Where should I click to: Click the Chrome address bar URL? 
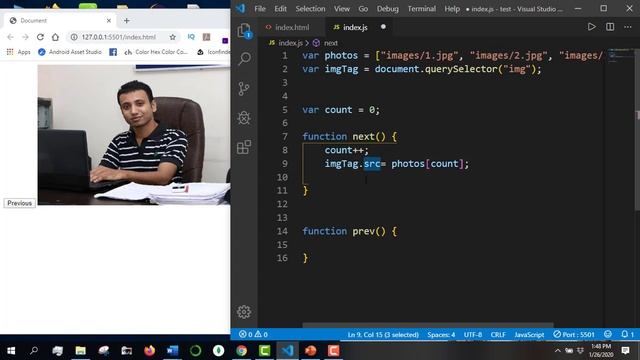tap(118, 37)
